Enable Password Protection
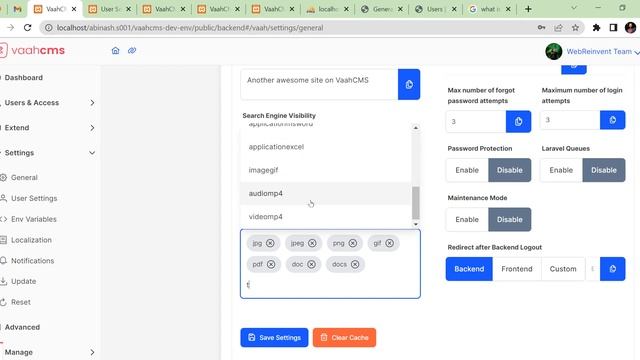The image size is (640, 360). (467, 170)
